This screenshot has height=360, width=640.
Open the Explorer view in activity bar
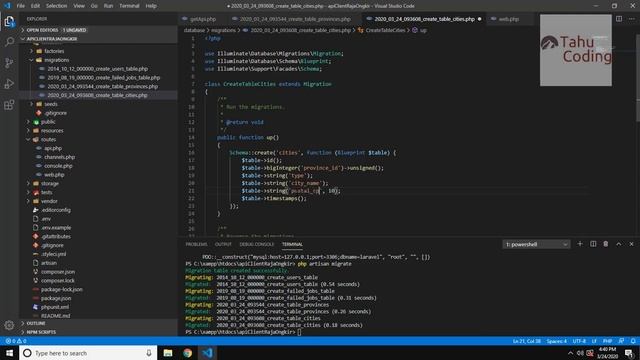click(9, 21)
